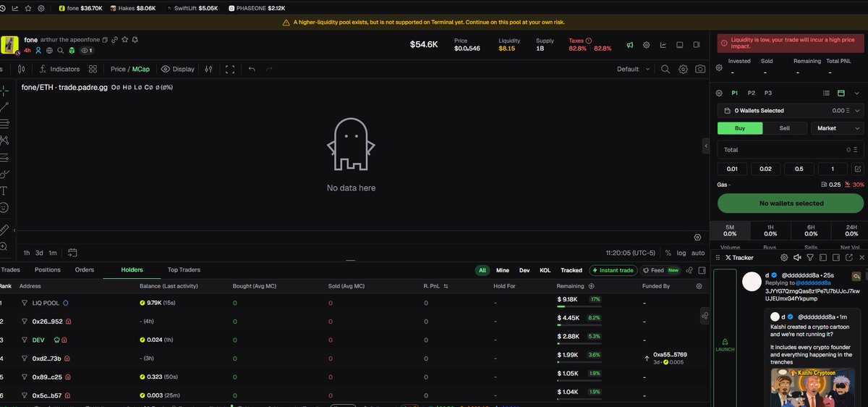Open the token header settings gear
Viewport: 868px width, 407px height.
[x=647, y=45]
